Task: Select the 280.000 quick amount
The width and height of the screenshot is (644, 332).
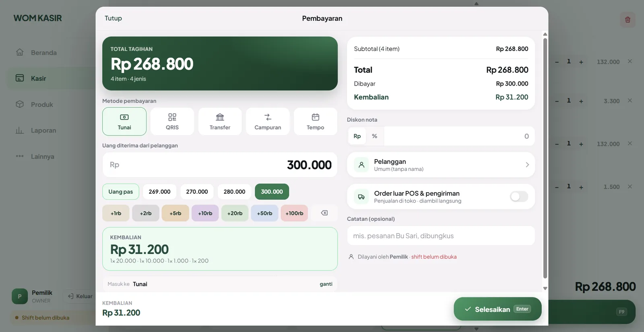Action: 234,192
